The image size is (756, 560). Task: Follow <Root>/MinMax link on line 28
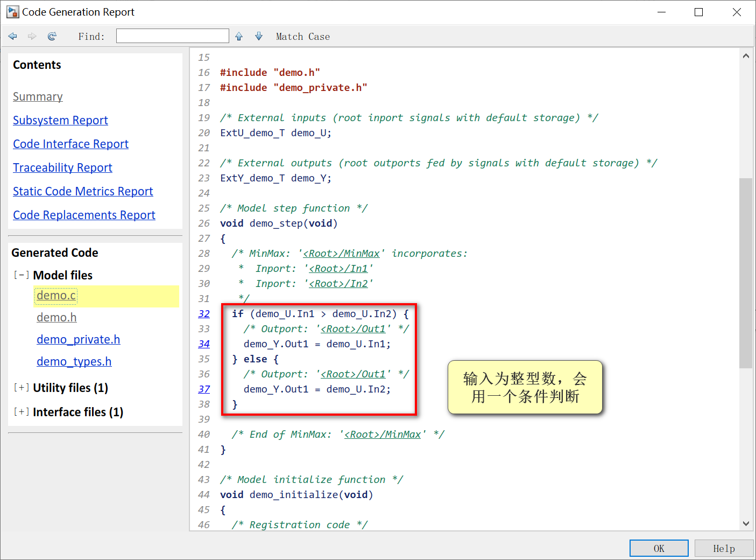[x=341, y=253]
